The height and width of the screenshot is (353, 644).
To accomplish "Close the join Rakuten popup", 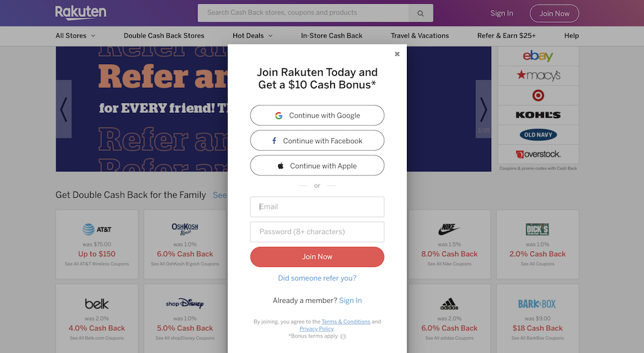I will click(397, 54).
